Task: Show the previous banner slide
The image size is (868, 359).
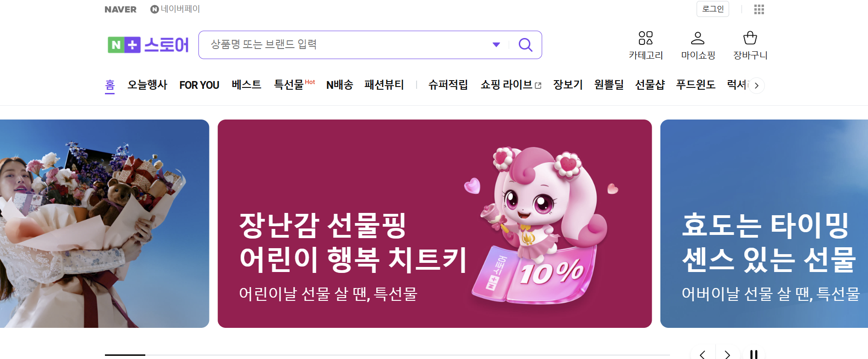Action: pos(702,354)
